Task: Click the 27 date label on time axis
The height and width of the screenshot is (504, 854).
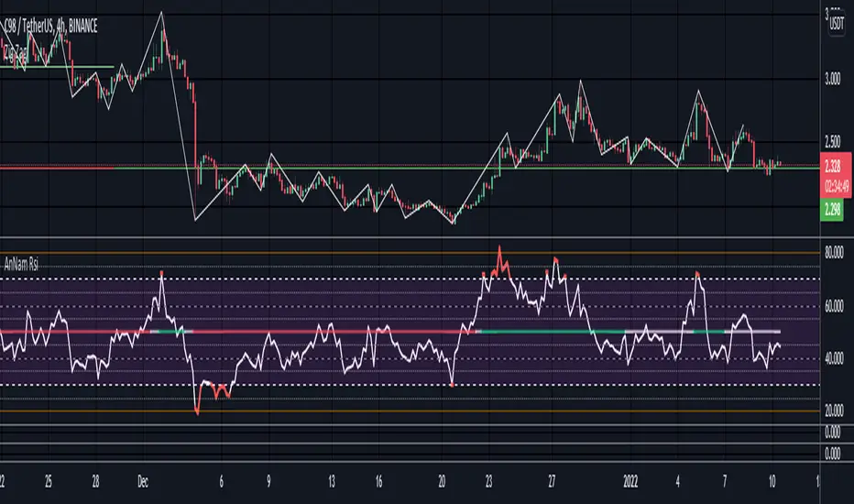Action: click(552, 482)
